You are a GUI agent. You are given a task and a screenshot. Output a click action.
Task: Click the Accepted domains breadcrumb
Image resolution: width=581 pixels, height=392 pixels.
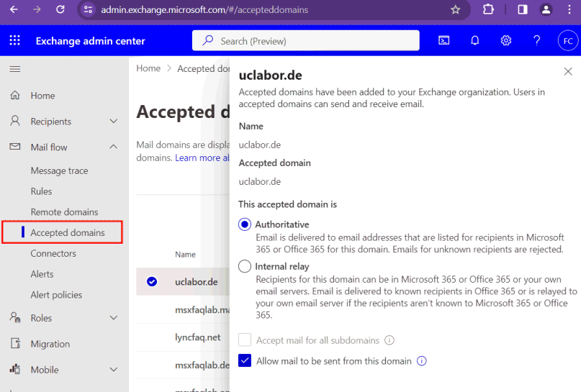[204, 68]
